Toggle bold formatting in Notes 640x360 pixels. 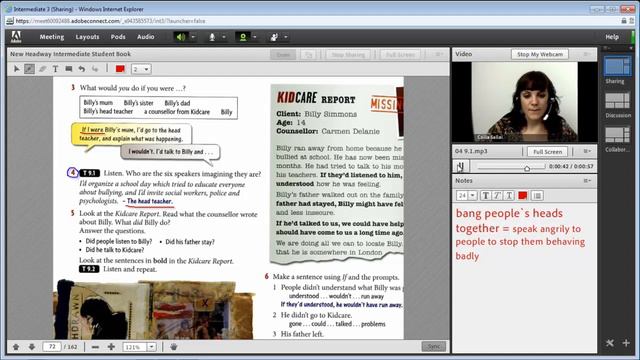coord(485,196)
